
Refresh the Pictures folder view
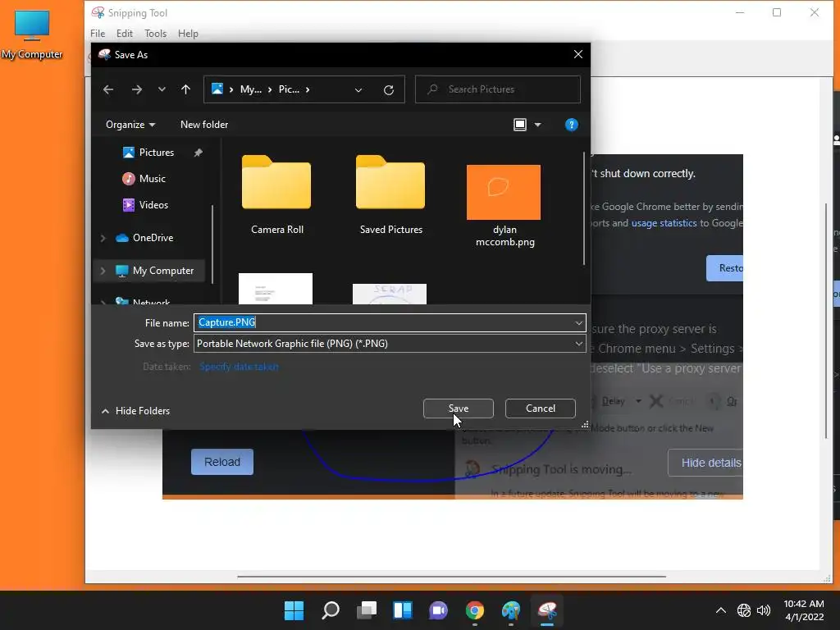(389, 90)
